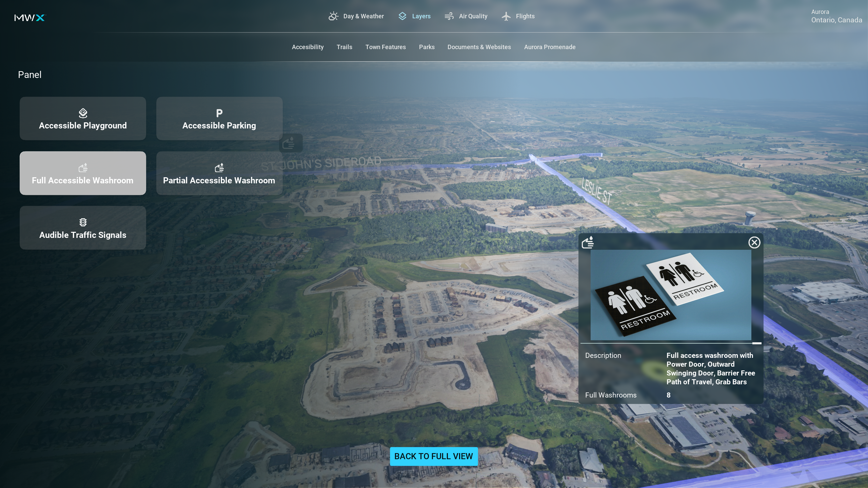Screen dimensions: 868x488
Task: Click the washroom icon in popup header
Action: [588, 242]
